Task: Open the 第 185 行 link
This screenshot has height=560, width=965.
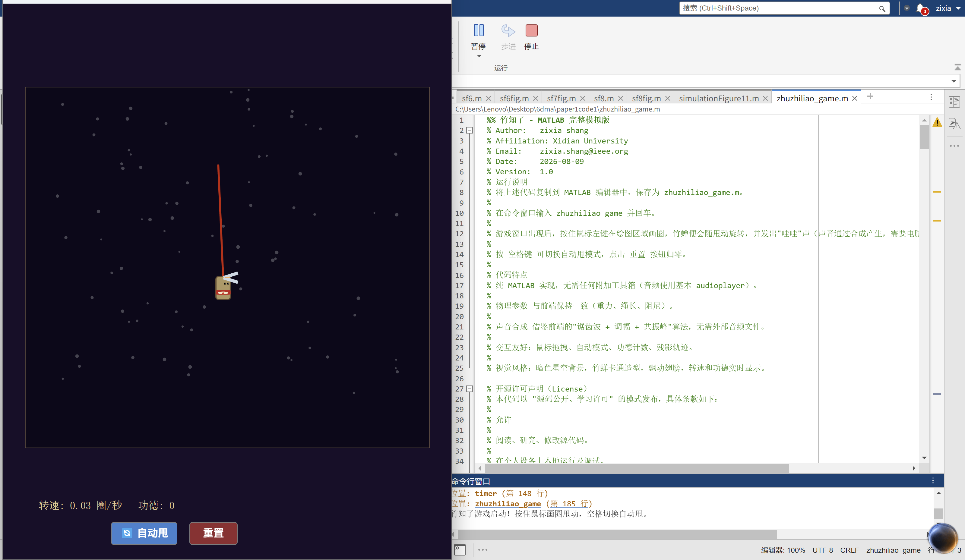Action: pos(569,504)
